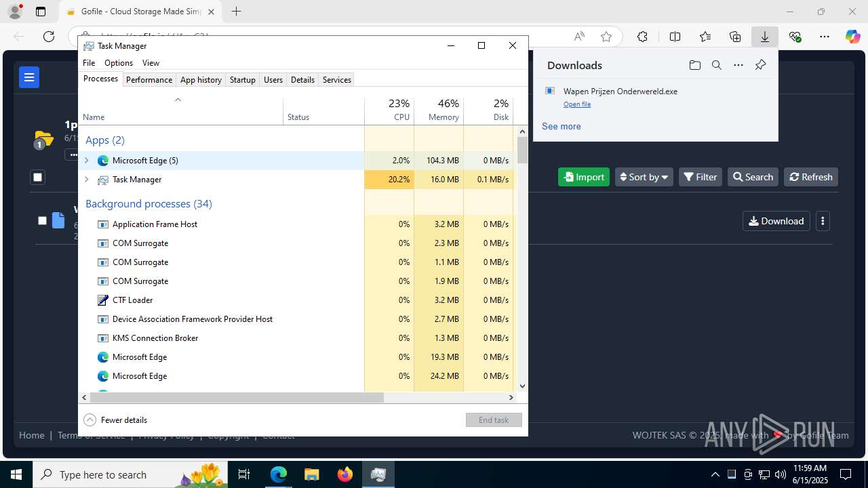Viewport: 868px width, 488px height.
Task: Click the read aloud icon in address bar
Action: [x=579, y=37]
